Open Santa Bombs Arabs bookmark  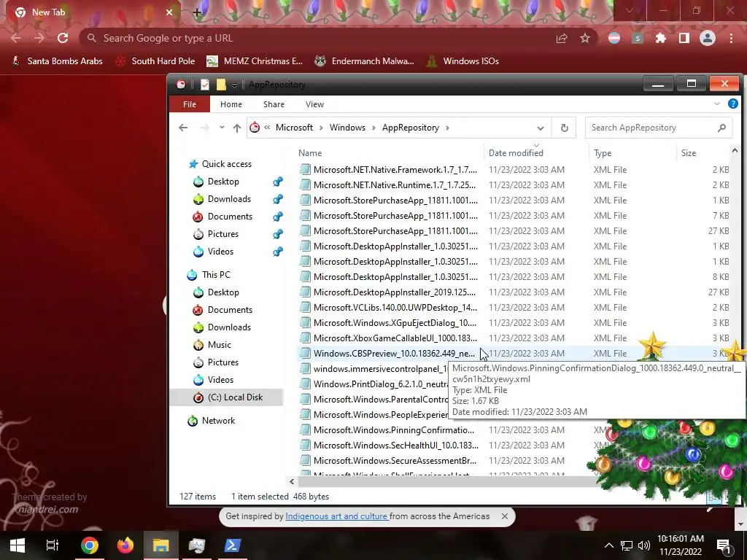57,61
